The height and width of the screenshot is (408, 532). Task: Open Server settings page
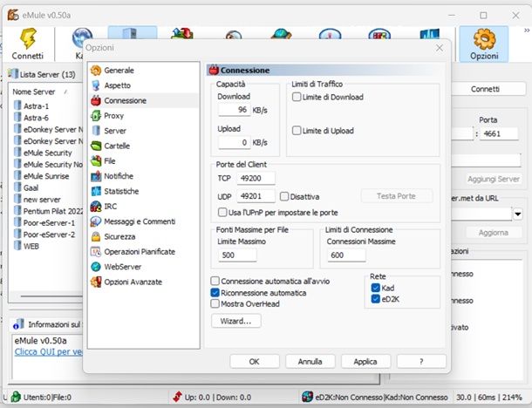pyautogui.click(x=115, y=131)
